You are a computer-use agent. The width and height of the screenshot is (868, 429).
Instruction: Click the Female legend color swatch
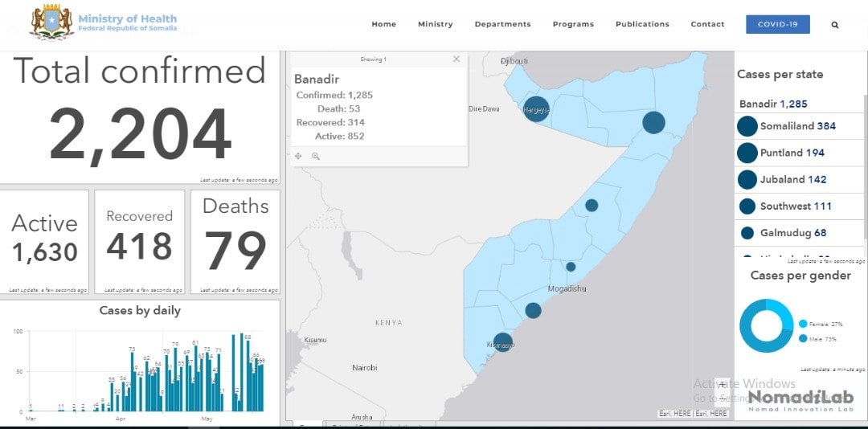(x=803, y=324)
